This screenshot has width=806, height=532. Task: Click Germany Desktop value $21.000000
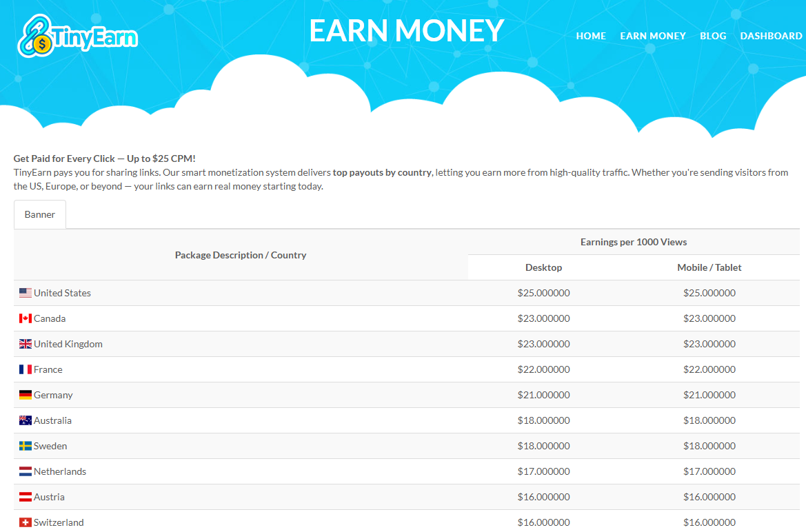pos(544,395)
